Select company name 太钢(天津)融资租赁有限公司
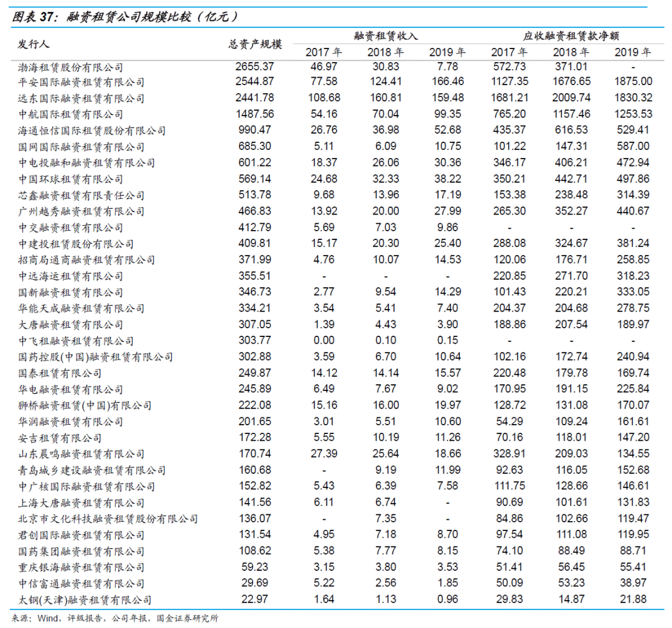The width and height of the screenshot is (672, 628). [x=85, y=600]
